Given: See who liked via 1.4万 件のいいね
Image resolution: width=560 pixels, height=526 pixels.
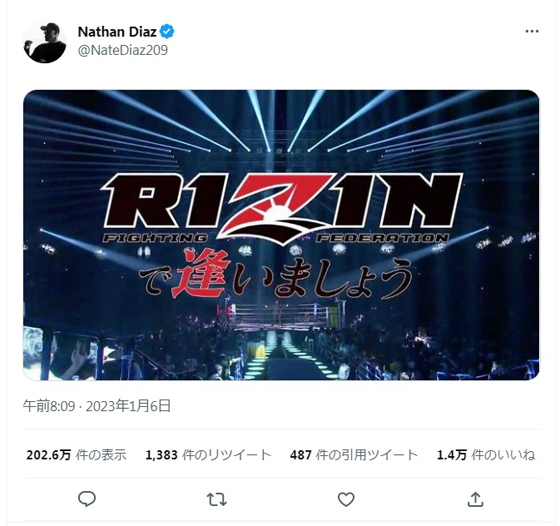Looking at the screenshot, I should point(486,455).
